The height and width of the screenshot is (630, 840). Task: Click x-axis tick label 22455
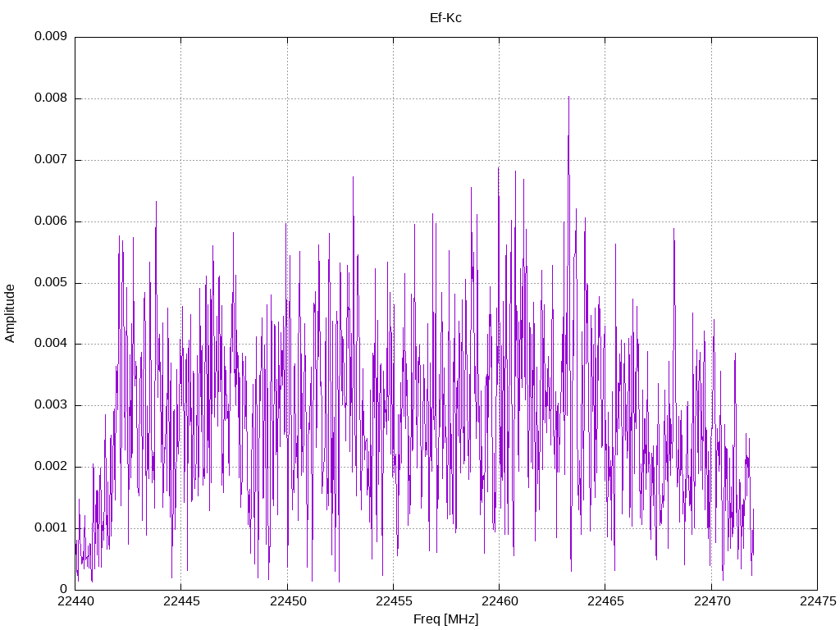click(393, 601)
